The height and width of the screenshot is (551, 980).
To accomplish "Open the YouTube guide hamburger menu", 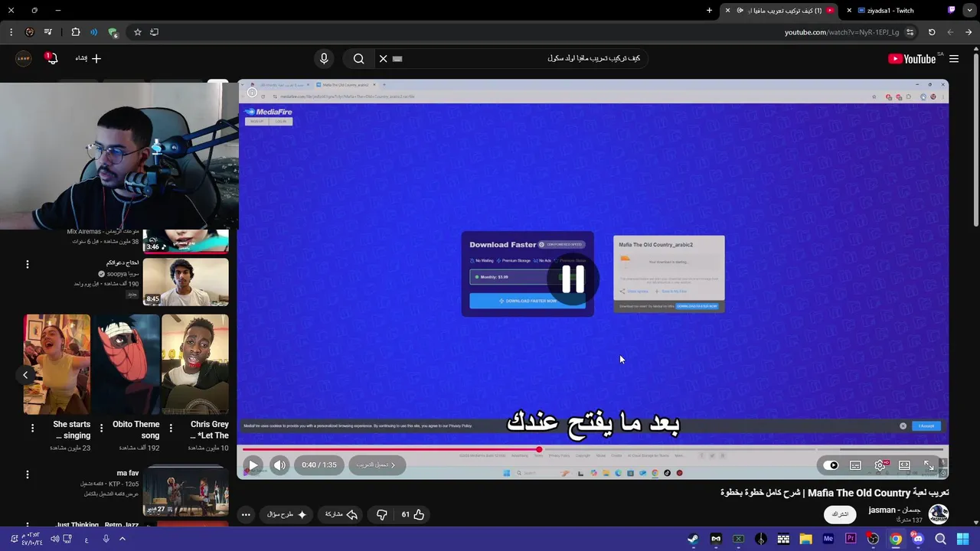I will [x=954, y=59].
